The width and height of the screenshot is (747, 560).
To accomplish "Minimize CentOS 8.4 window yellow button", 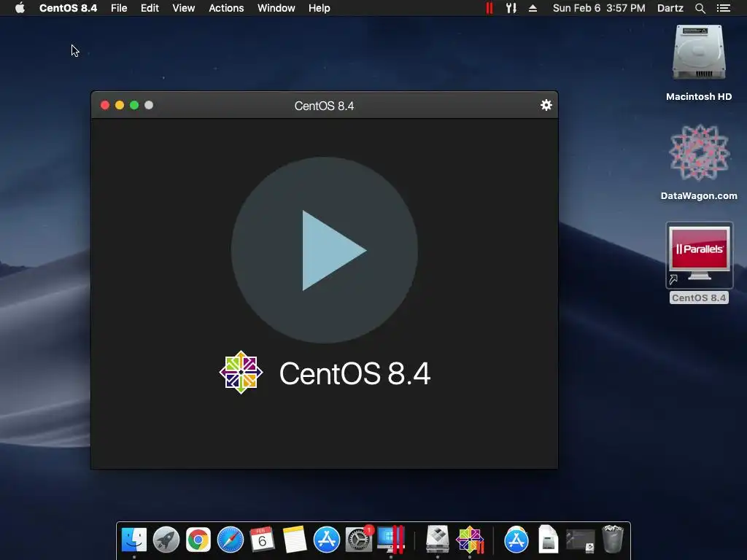I will [x=120, y=105].
